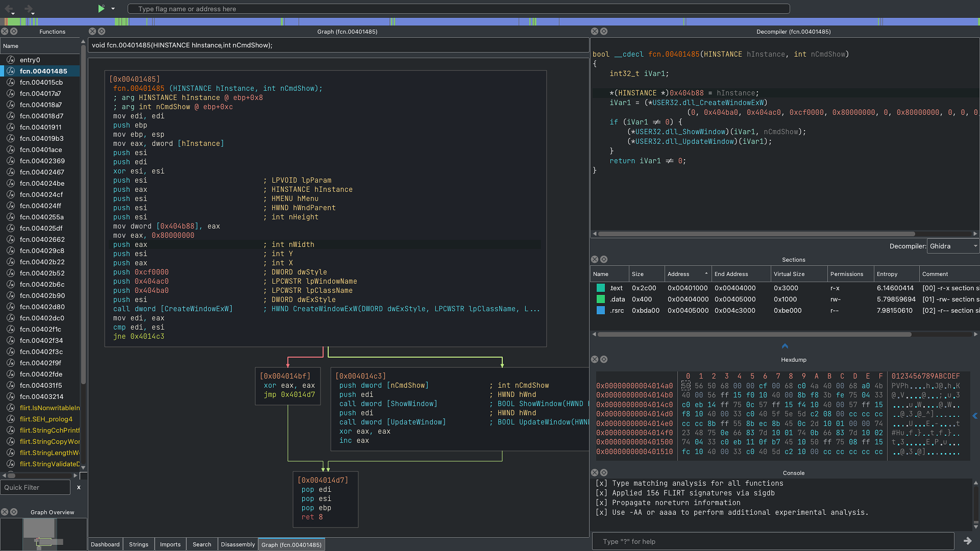Close the Decompiler panel
Image resolution: width=980 pixels, height=551 pixels.
(x=595, y=31)
